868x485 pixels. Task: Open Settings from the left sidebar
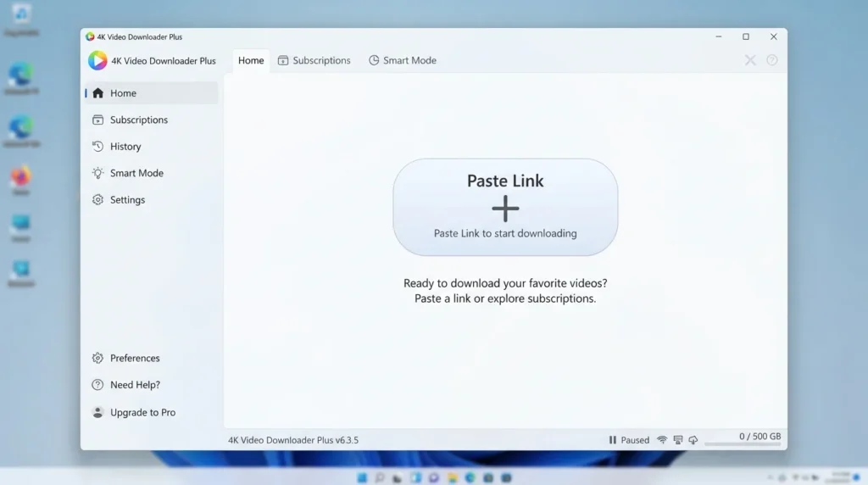point(152,200)
